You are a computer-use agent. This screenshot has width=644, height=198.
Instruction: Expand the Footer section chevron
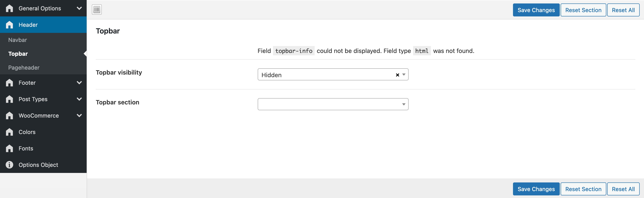click(79, 83)
